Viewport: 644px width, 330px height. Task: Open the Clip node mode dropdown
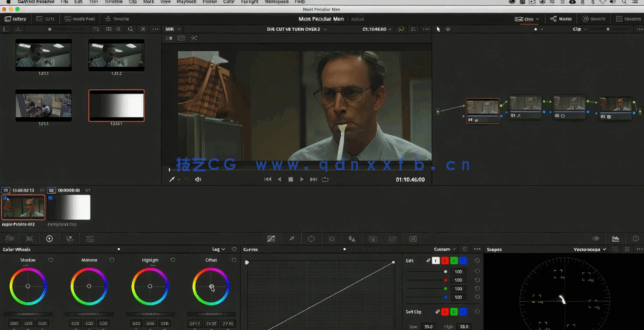tap(580, 29)
